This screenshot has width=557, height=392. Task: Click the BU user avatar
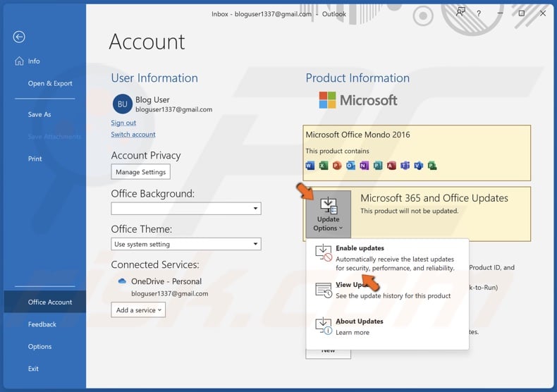[122, 104]
